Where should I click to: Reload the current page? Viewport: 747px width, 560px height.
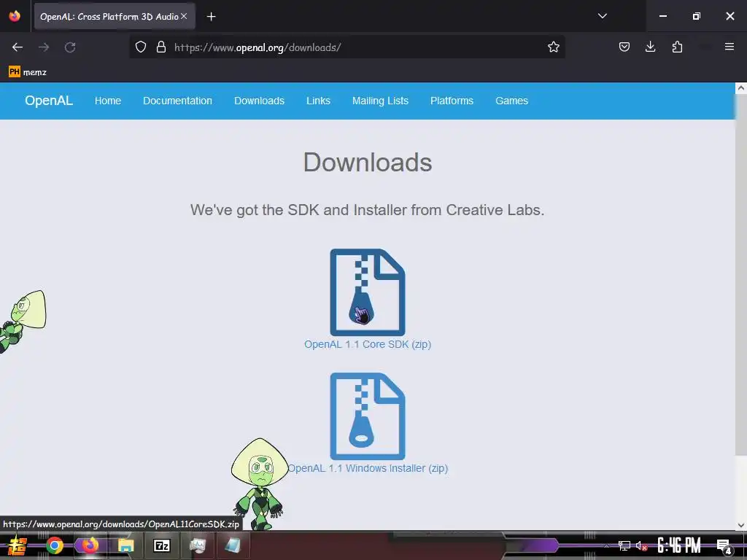point(70,47)
